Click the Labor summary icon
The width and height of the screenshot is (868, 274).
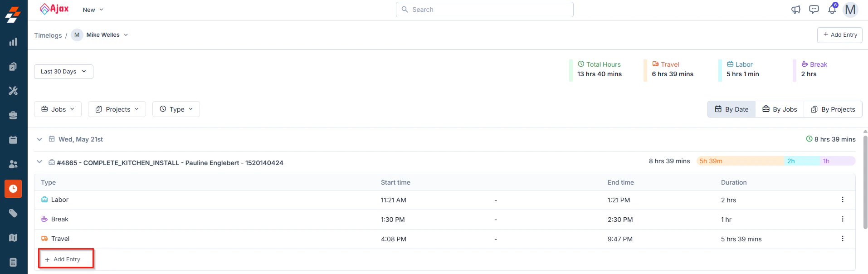[x=730, y=64]
